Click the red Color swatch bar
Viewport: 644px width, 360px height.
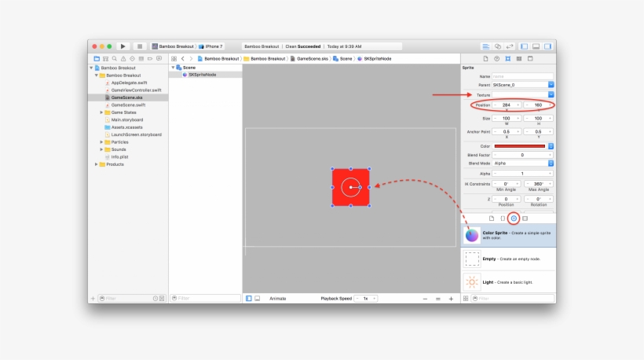[x=519, y=146]
